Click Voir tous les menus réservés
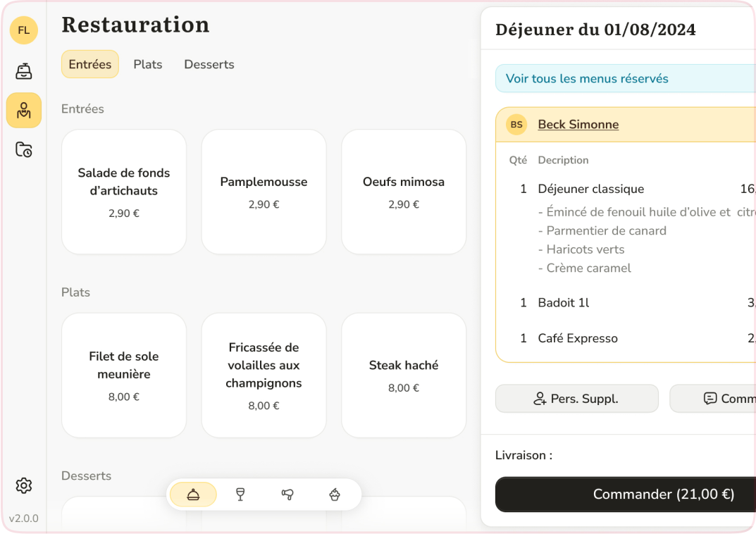 (x=587, y=79)
